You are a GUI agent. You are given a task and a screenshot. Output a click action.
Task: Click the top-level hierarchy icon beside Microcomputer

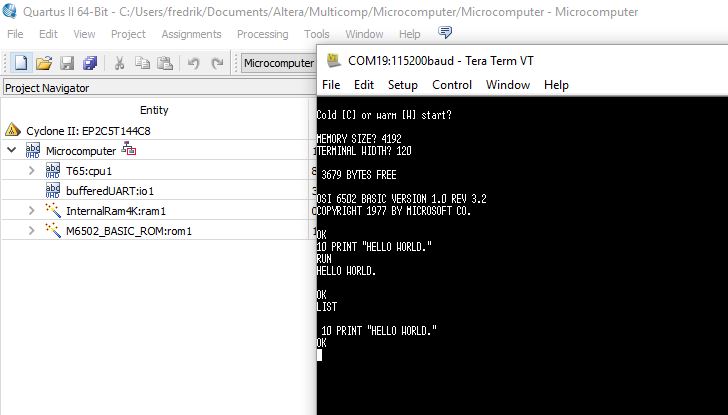pyautogui.click(x=129, y=150)
